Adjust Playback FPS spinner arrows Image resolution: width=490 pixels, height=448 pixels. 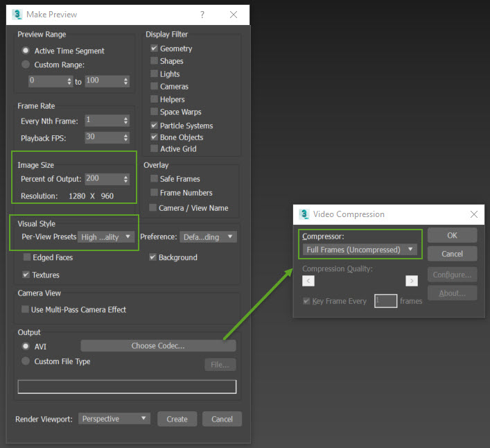[x=126, y=137]
